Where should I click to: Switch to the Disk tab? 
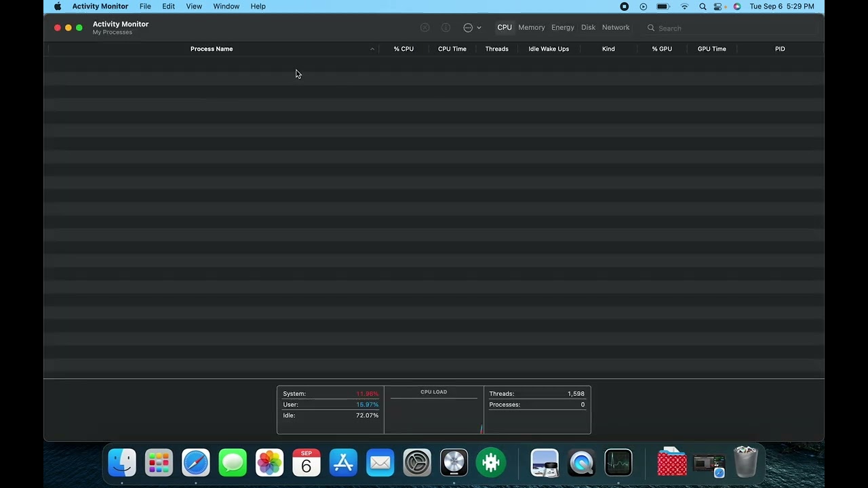click(x=588, y=28)
